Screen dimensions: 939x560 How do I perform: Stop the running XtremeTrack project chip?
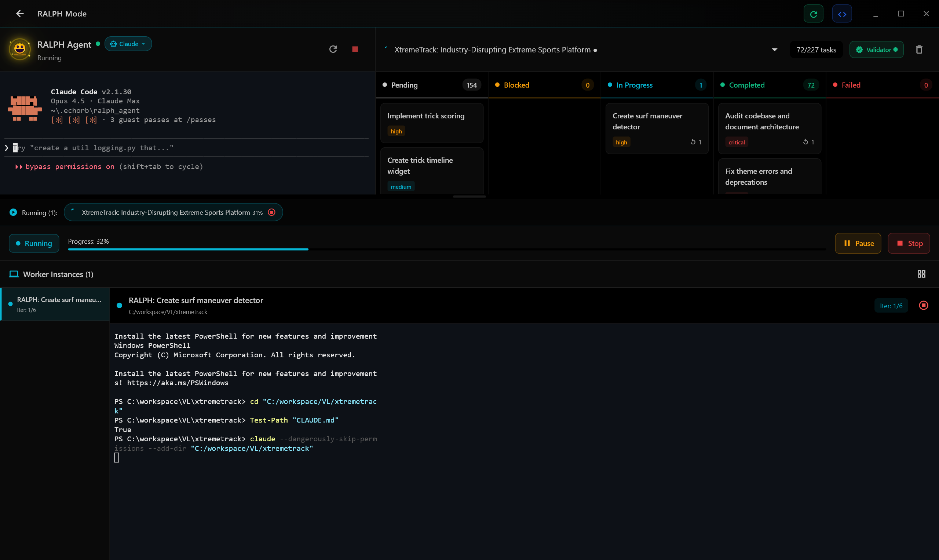[x=271, y=212]
